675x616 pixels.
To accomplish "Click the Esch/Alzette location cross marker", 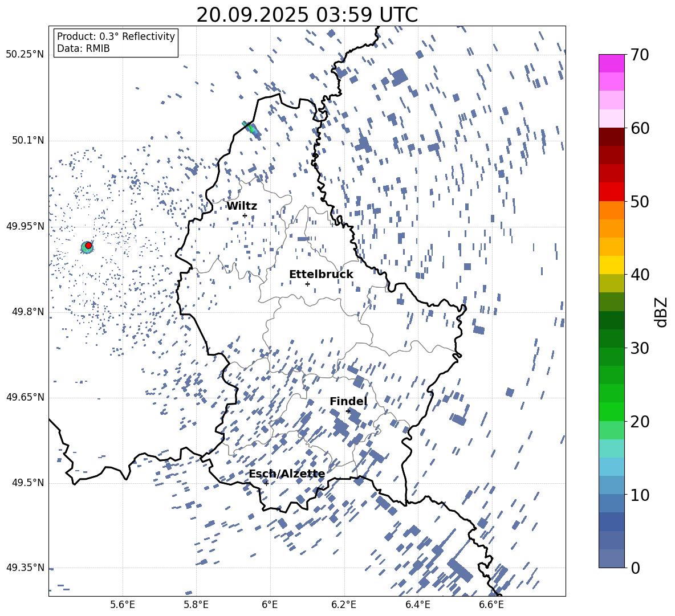I will point(266,483).
